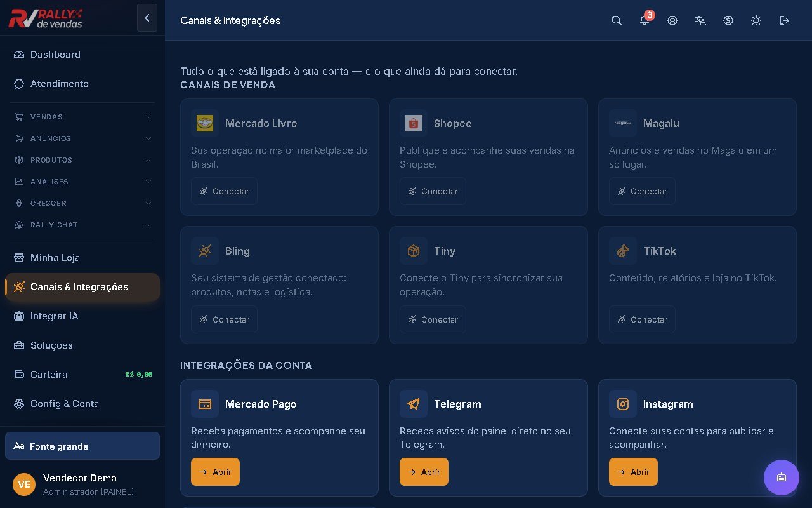Open Integrar IA in the sidebar
Screen dimensions: 812x508
[x=82, y=316]
